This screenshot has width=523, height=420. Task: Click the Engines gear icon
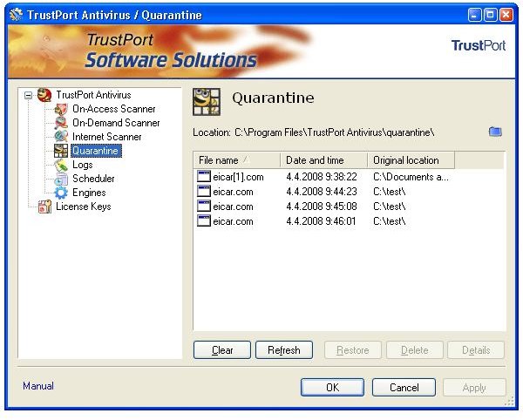pyautogui.click(x=61, y=193)
